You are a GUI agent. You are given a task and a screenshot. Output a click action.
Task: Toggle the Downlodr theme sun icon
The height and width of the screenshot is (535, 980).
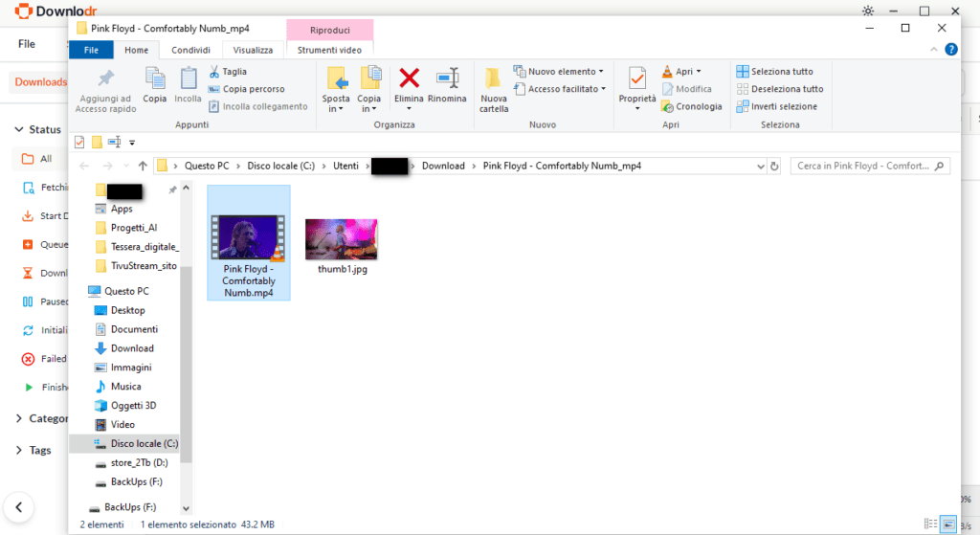click(x=868, y=11)
